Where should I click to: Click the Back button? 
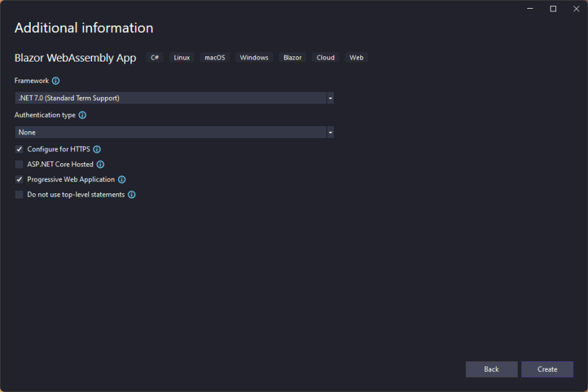pyautogui.click(x=491, y=369)
